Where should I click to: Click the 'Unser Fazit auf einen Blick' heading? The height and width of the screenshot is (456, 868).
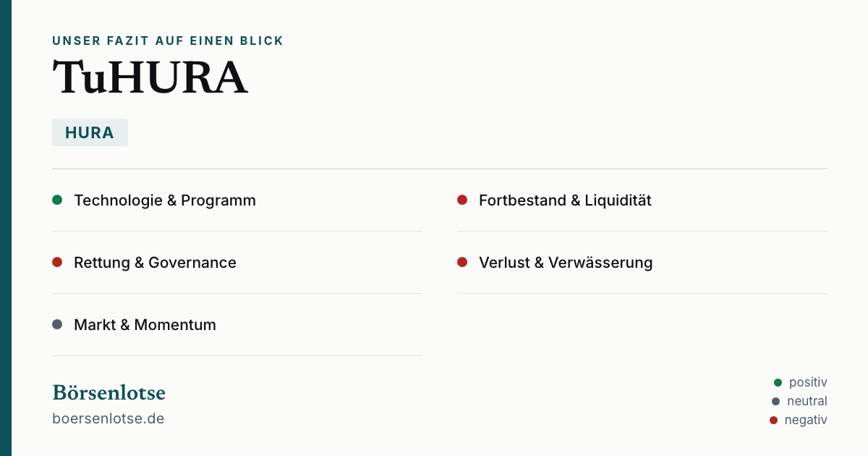point(168,41)
